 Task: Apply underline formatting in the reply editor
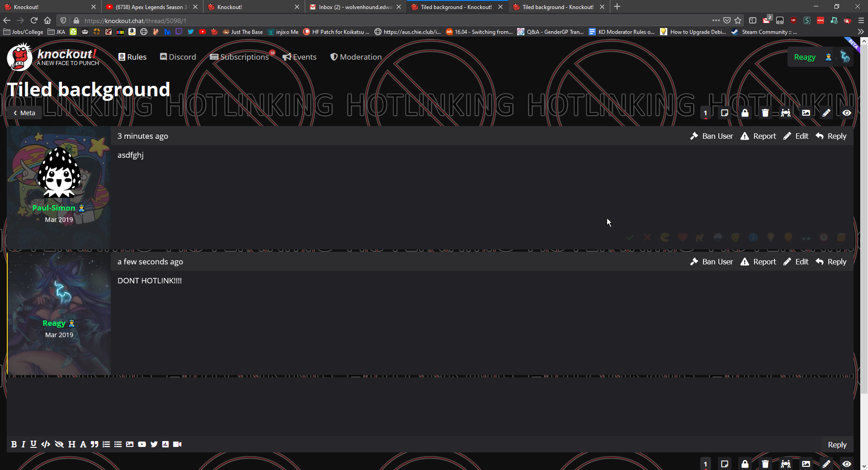[33, 444]
